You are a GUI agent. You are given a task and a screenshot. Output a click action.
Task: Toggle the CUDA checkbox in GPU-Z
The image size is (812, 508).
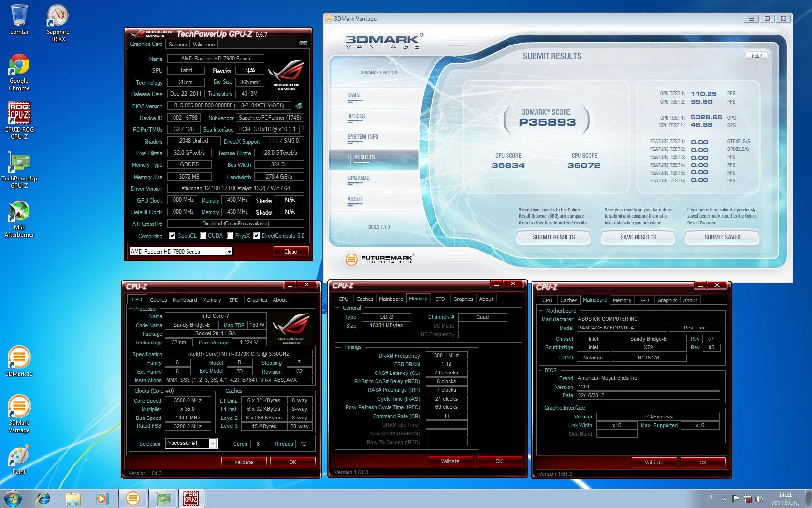click(203, 236)
